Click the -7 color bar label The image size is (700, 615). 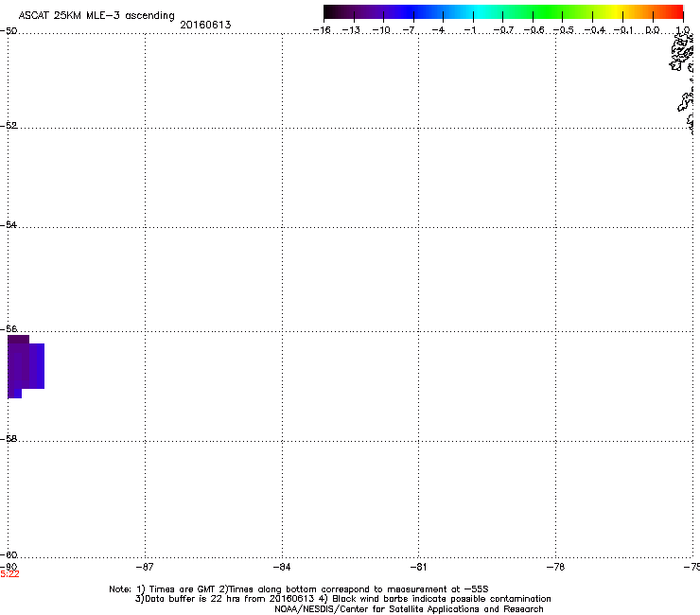click(x=410, y=30)
